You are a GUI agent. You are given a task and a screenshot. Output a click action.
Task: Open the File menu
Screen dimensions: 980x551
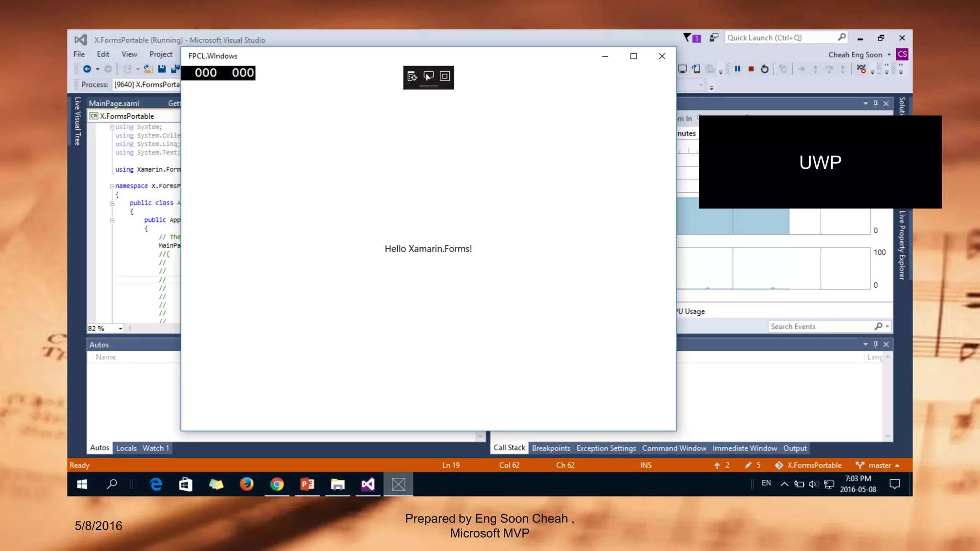[79, 55]
